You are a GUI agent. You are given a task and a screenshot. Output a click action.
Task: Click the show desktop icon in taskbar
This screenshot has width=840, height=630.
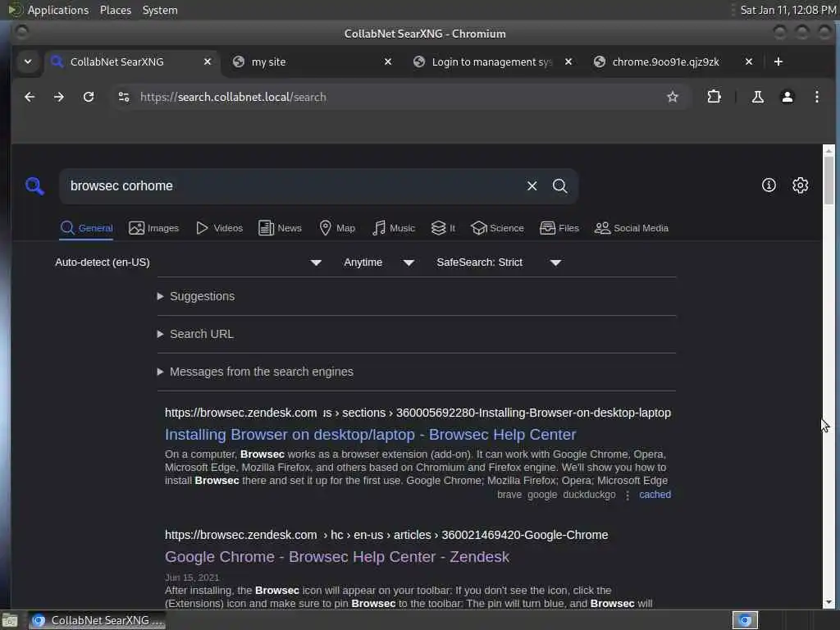[10, 621]
